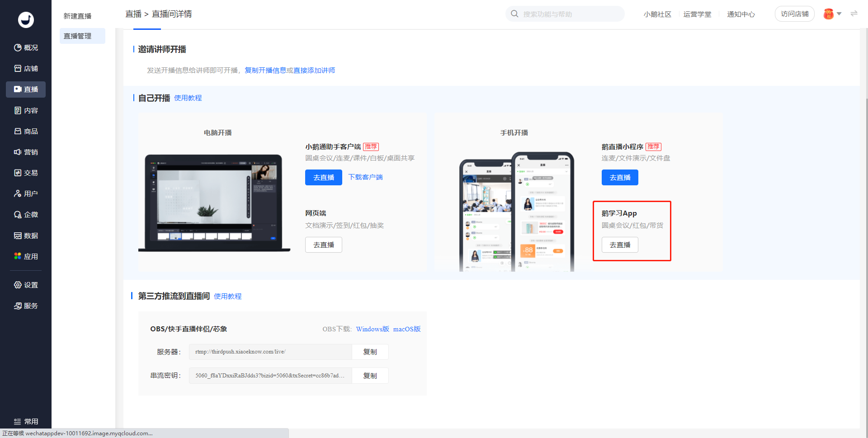
Task: Open the 服务 service sidebar item
Action: pos(26,306)
